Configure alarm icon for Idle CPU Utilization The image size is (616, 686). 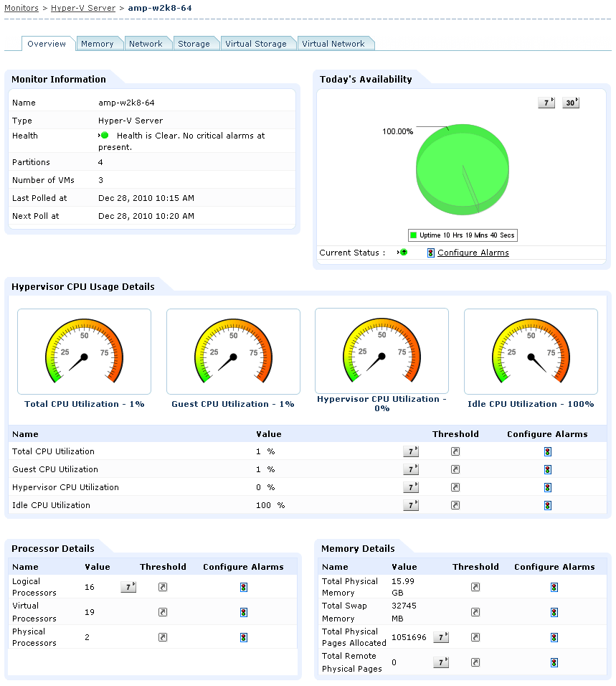click(x=547, y=505)
